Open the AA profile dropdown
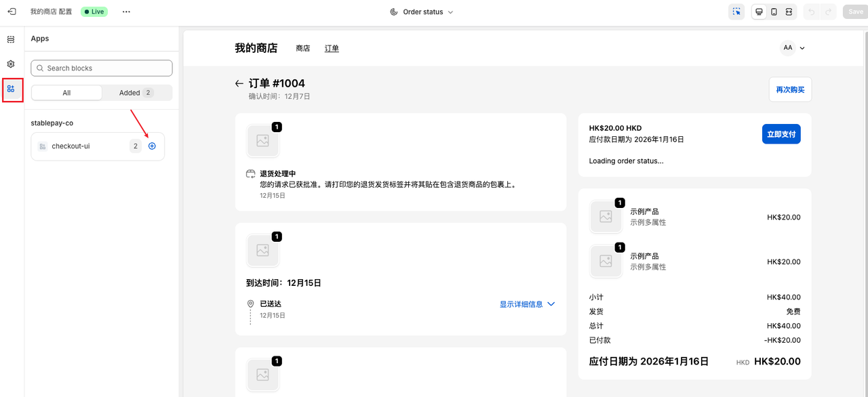Image resolution: width=868 pixels, height=397 pixels. [x=793, y=47]
